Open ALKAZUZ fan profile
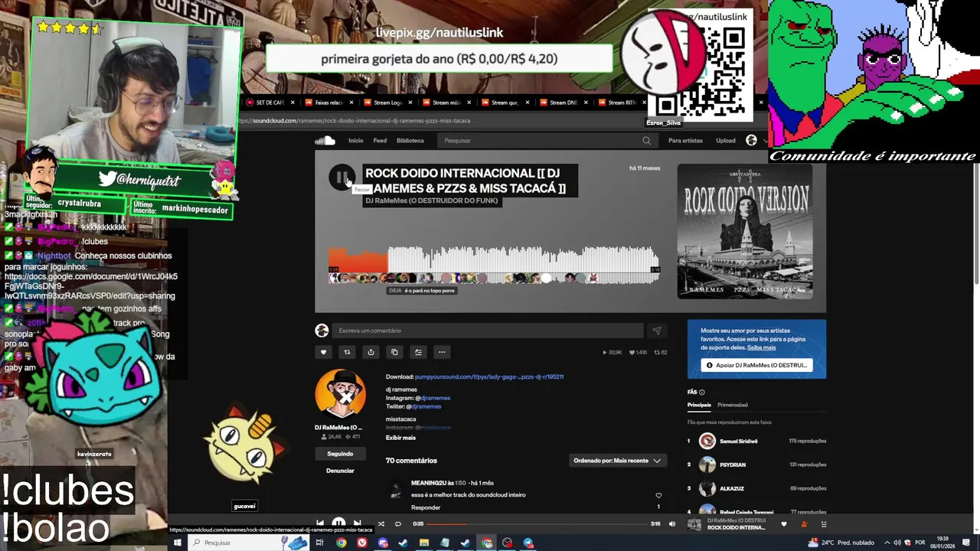The height and width of the screenshot is (551, 980). (732, 488)
